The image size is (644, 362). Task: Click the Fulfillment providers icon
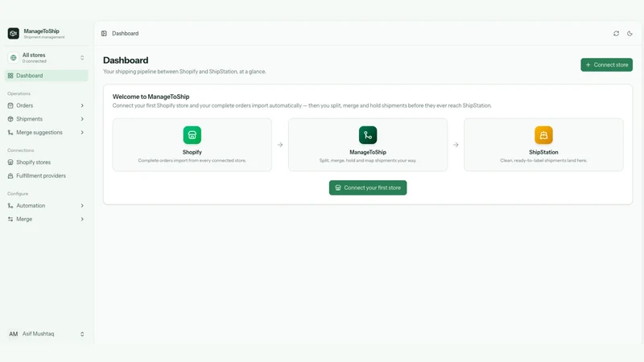point(10,175)
